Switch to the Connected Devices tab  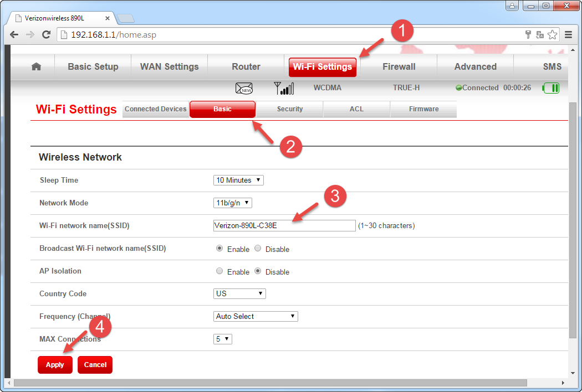[x=156, y=109]
